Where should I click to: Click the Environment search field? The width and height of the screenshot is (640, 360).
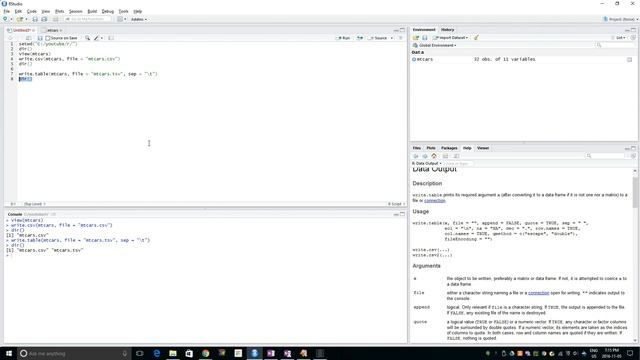point(616,45)
